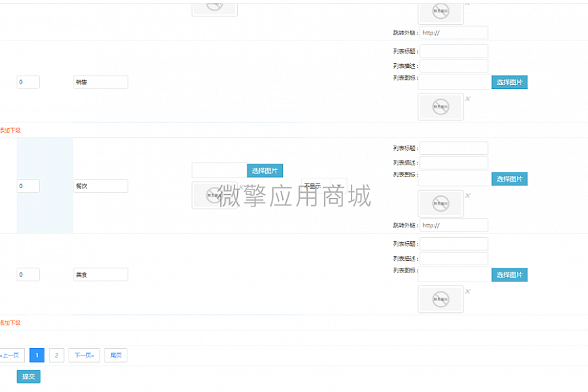Click 添加下级 link below the 销售 row

coord(10,130)
